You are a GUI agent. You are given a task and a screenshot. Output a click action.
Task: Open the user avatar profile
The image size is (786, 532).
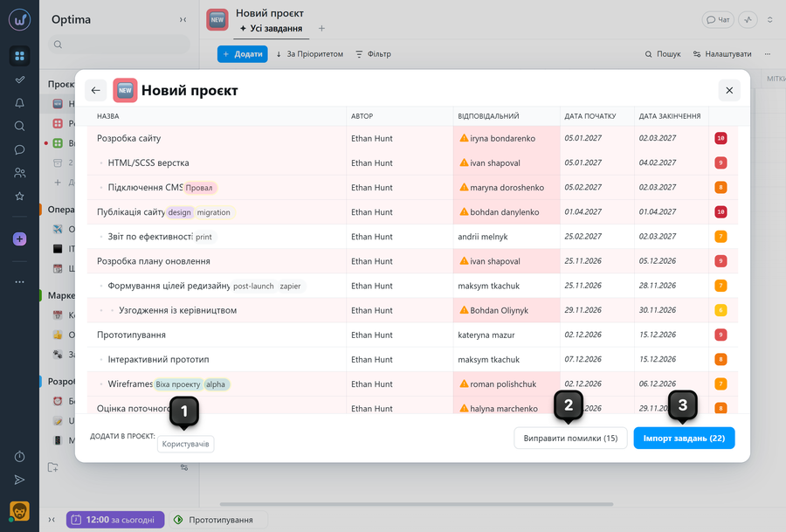19,511
